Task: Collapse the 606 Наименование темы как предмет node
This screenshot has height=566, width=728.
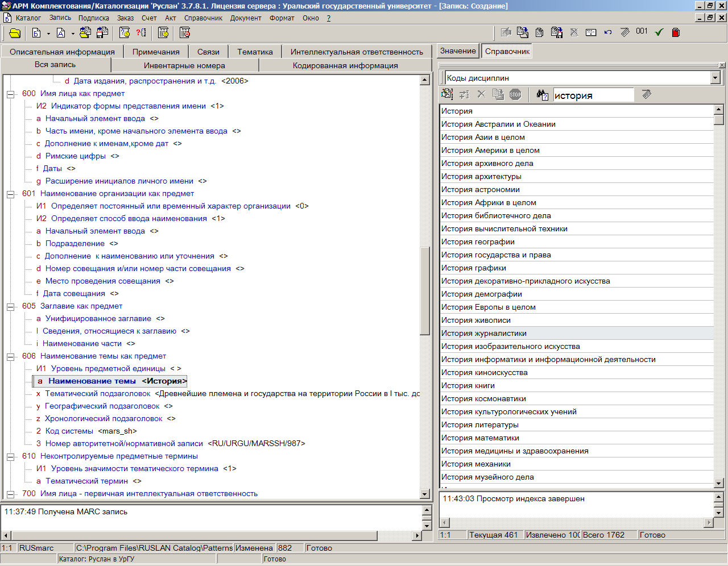Action: tap(10, 357)
